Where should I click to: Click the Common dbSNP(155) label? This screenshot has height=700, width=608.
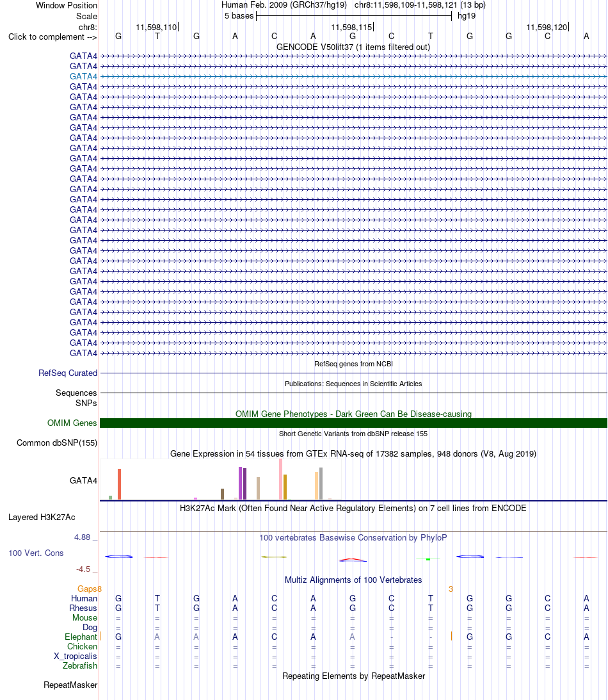pos(57,443)
